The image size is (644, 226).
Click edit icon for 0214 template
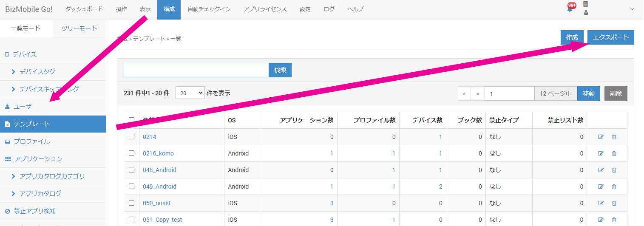click(601, 137)
